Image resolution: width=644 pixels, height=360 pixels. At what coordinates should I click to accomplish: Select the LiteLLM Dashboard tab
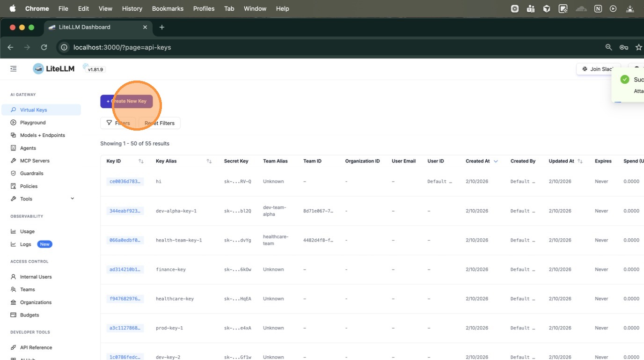98,27
